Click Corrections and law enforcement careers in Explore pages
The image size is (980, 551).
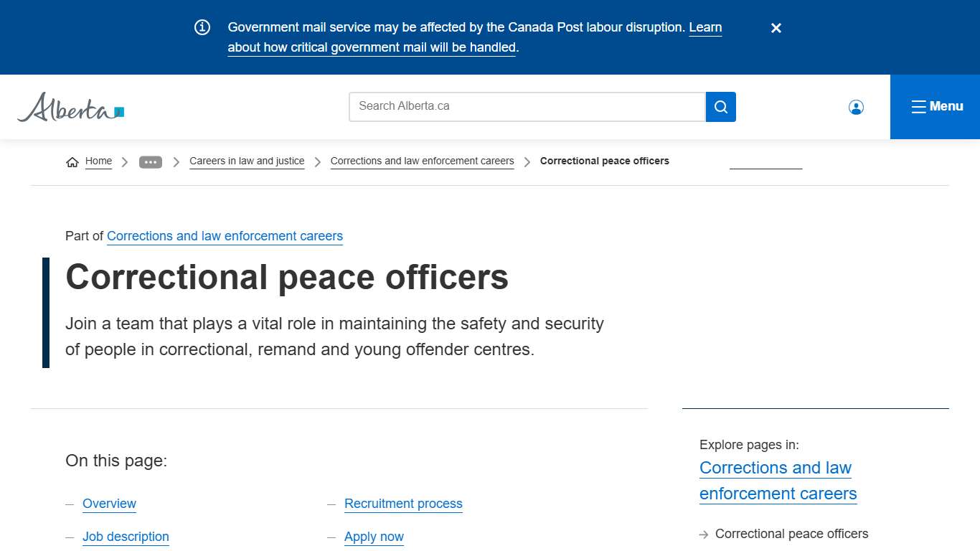coord(778,480)
